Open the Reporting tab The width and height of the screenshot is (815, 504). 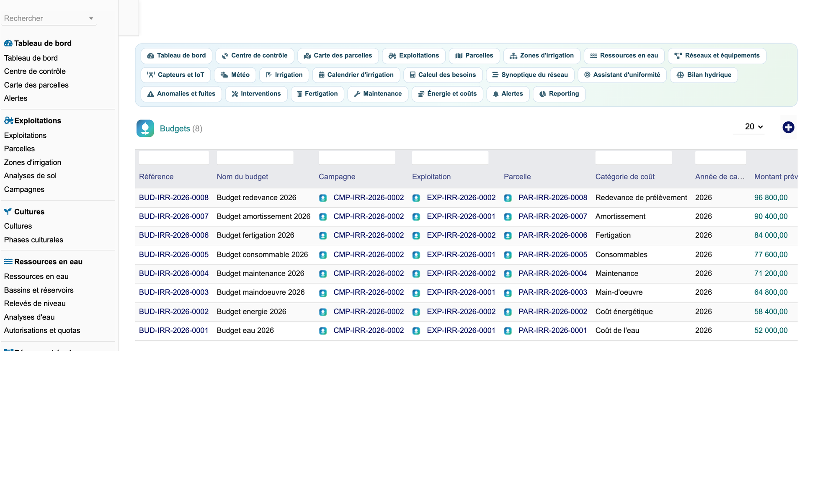(559, 94)
